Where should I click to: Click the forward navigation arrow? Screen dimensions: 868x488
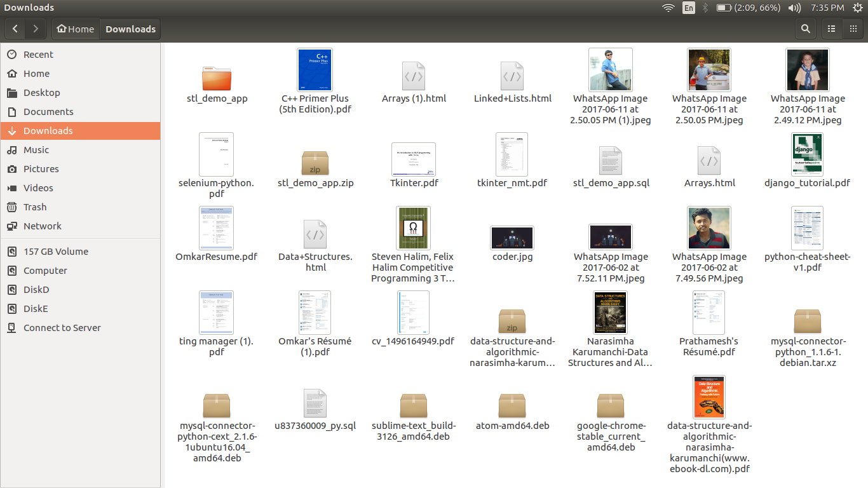pyautogui.click(x=36, y=29)
